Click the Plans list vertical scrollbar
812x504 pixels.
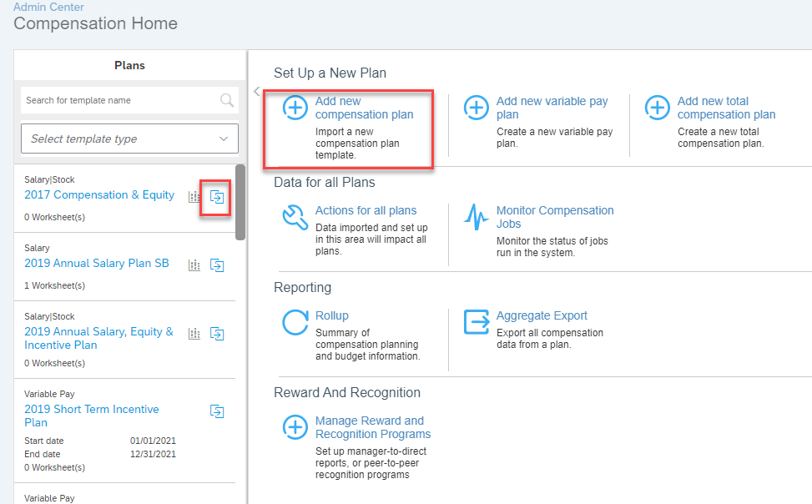point(240,203)
